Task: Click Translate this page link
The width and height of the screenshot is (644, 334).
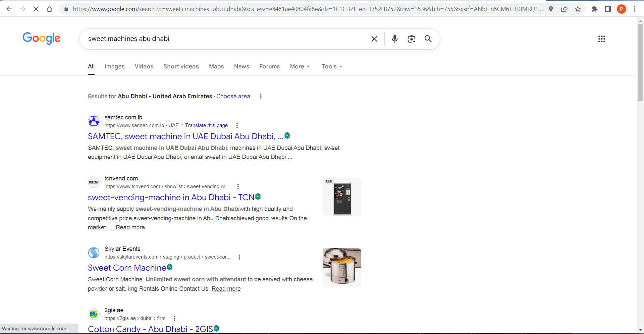Action: 206,125
